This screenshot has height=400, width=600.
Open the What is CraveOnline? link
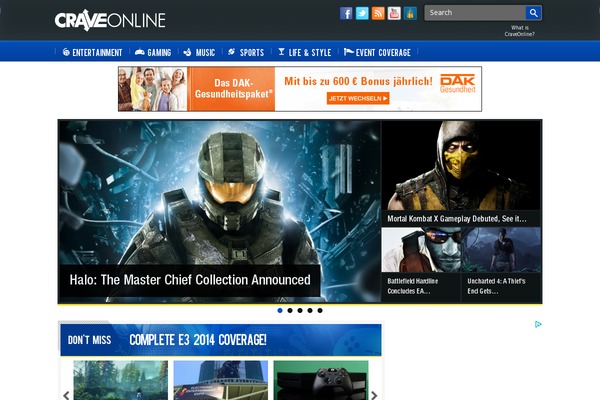[x=520, y=31]
